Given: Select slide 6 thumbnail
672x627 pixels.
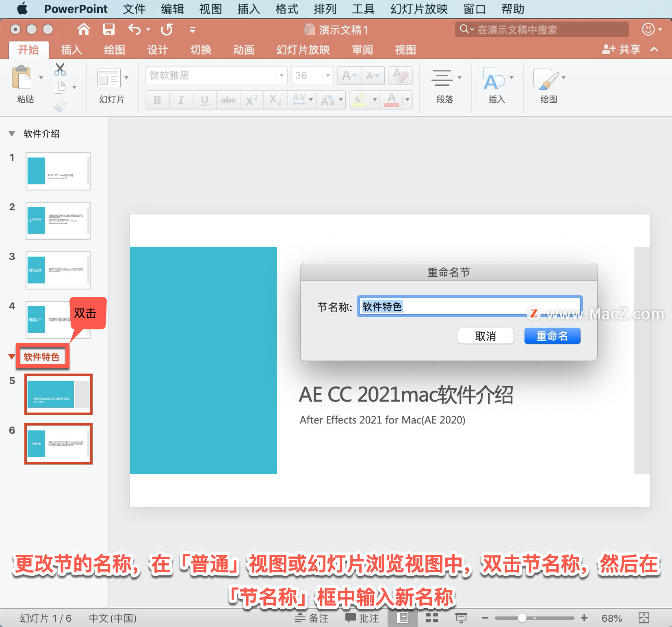Looking at the screenshot, I should (x=59, y=444).
